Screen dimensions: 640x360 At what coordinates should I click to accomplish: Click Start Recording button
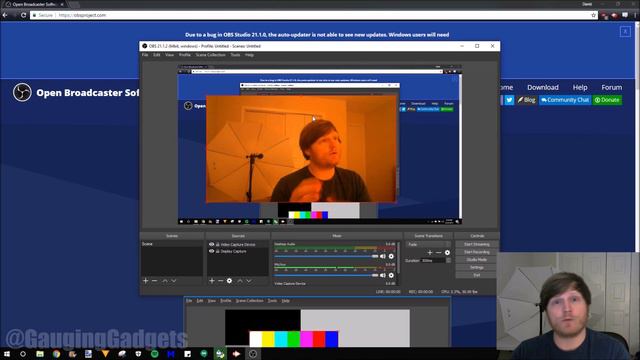(476, 252)
